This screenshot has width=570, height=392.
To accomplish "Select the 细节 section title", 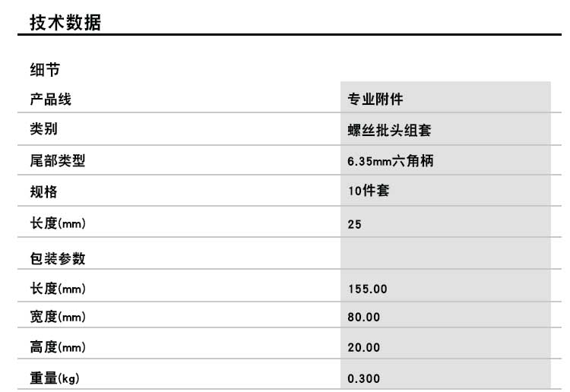I will [45, 71].
